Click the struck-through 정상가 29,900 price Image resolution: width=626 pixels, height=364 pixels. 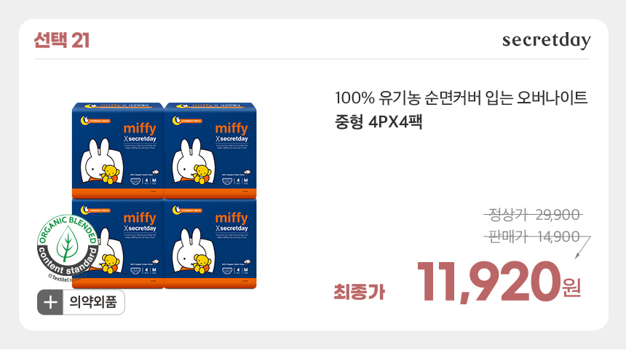coord(534,215)
